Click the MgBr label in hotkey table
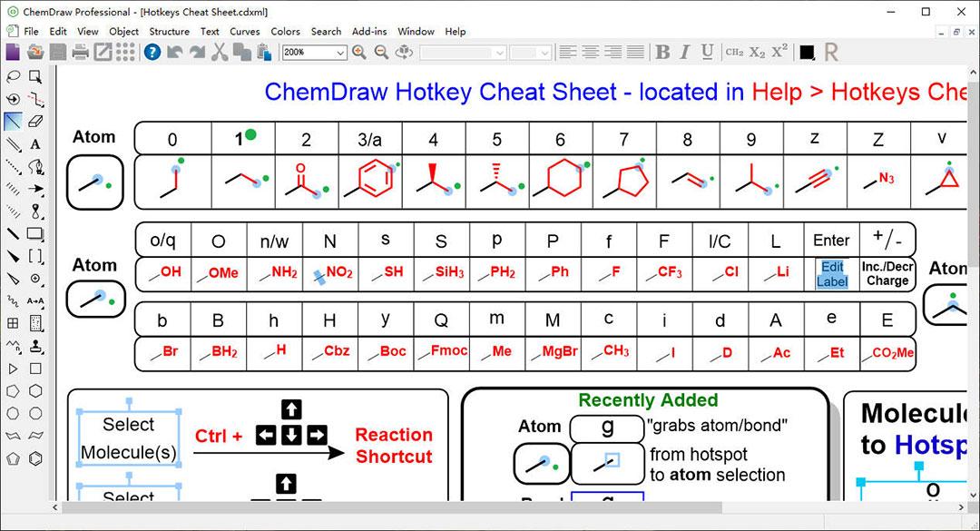 click(x=559, y=351)
